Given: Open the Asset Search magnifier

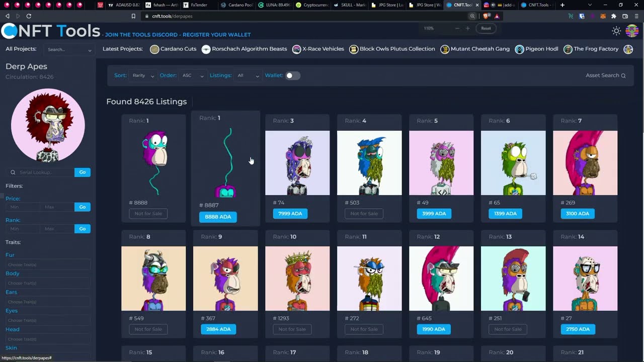Looking at the screenshot, I should coord(623,76).
